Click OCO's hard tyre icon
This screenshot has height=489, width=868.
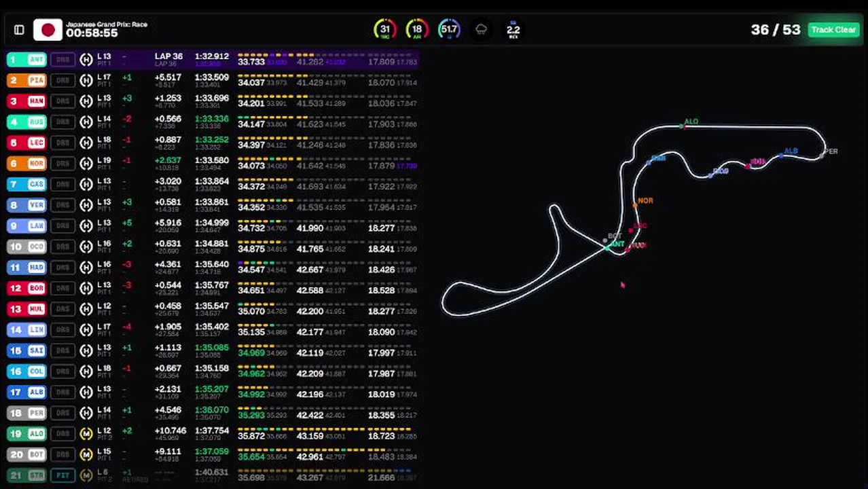86,247
